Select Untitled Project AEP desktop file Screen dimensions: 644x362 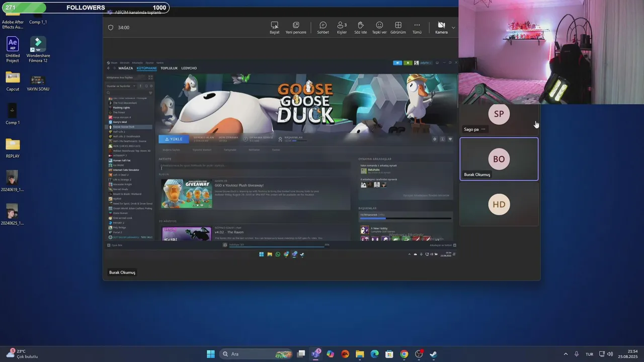[13, 49]
